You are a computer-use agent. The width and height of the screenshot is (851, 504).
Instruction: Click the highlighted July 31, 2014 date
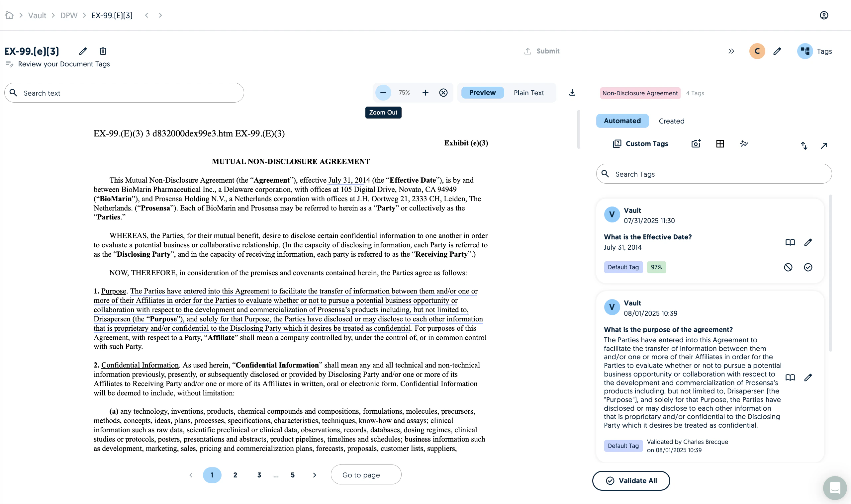point(349,180)
